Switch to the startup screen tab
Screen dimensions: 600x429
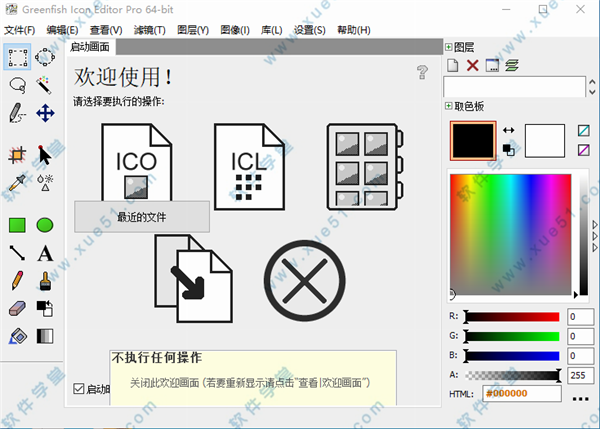click(x=90, y=47)
